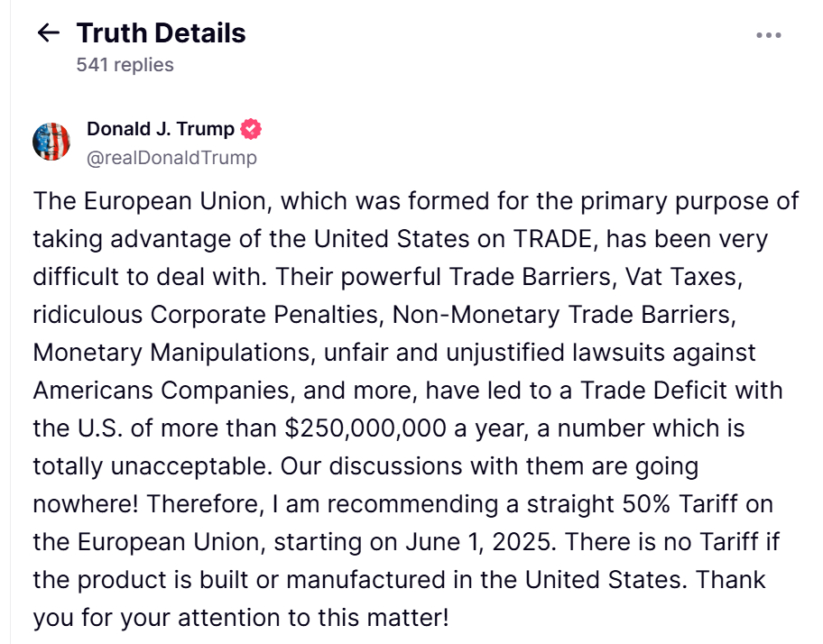Open the three-dot more options menu
Image resolution: width=823 pixels, height=644 pixels.
(769, 35)
